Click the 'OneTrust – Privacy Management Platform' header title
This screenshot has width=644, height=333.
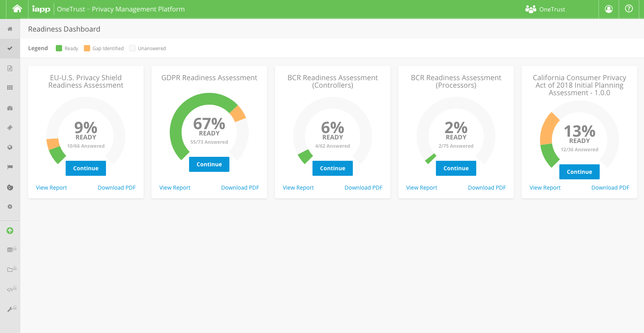pyautogui.click(x=121, y=9)
